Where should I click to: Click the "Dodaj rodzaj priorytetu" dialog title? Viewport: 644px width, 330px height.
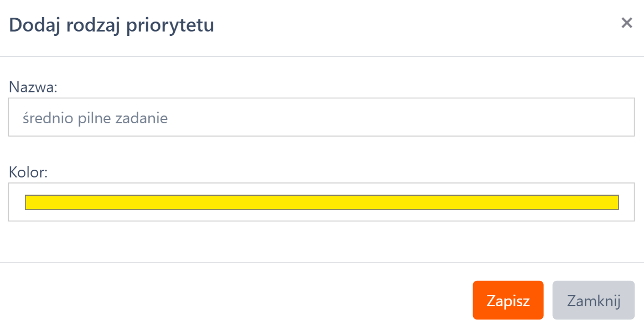pos(112,25)
